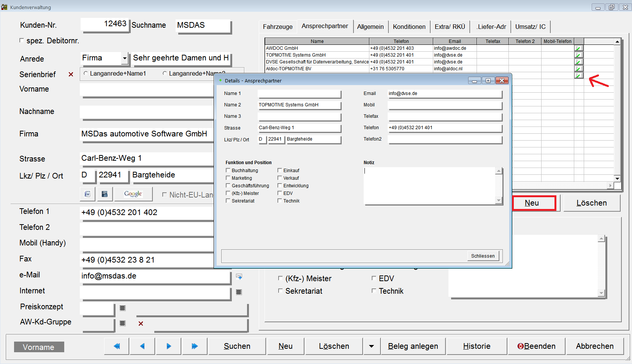Click the send e-mail icon next to info@msdas.de

pyautogui.click(x=239, y=276)
